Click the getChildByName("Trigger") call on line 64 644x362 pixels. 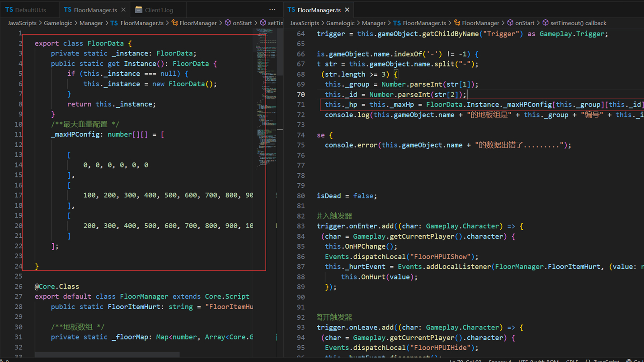point(473,33)
